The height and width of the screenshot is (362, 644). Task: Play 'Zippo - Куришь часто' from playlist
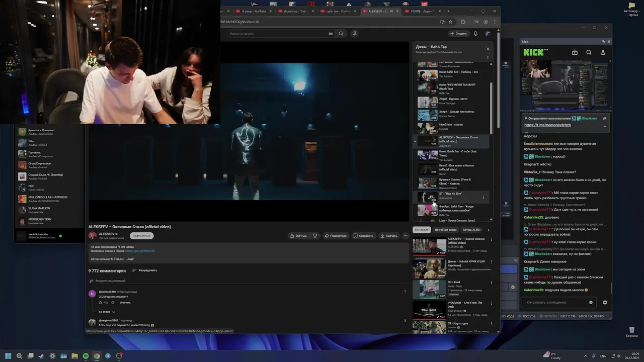pos(453,102)
